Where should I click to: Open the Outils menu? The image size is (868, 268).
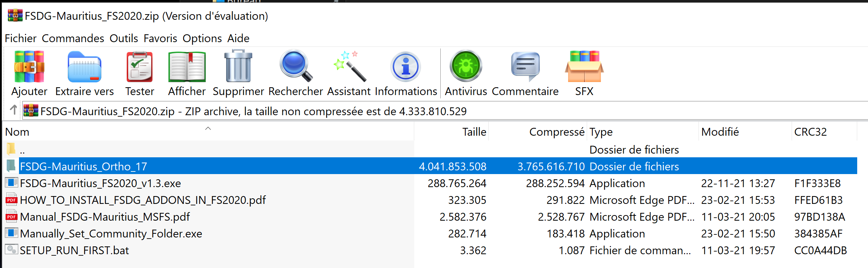pyautogui.click(x=124, y=38)
